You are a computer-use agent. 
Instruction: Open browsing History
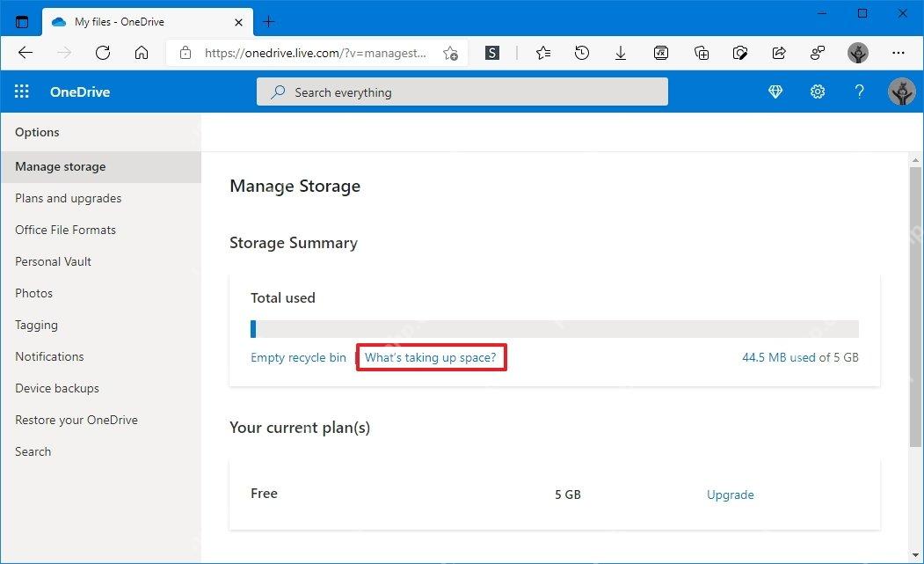click(x=582, y=53)
